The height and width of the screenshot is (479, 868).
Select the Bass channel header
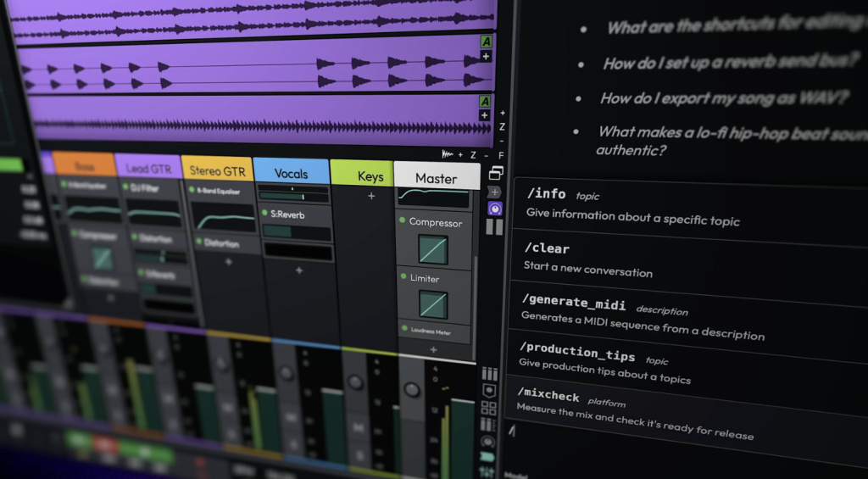pos(84,164)
